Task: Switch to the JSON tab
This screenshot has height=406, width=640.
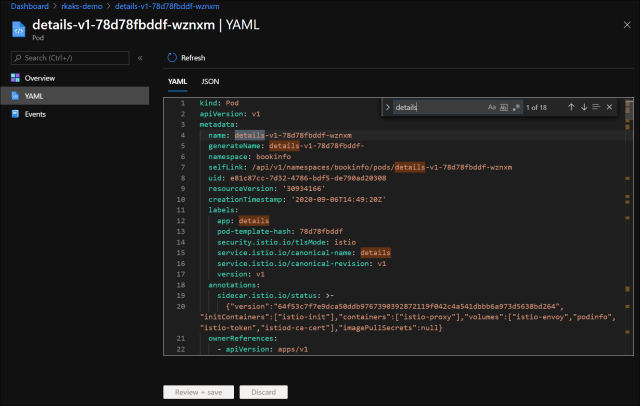Action: (x=210, y=82)
